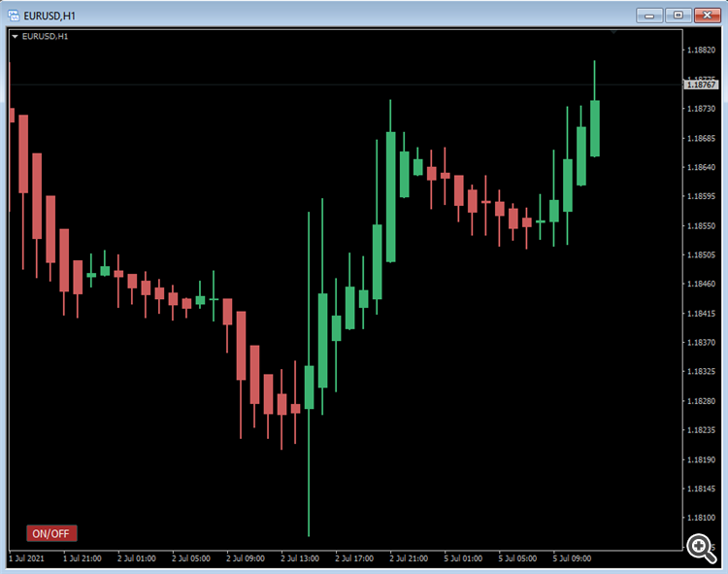Click the 1.18100 price axis label
The width and height of the screenshot is (728, 574).
click(x=701, y=518)
